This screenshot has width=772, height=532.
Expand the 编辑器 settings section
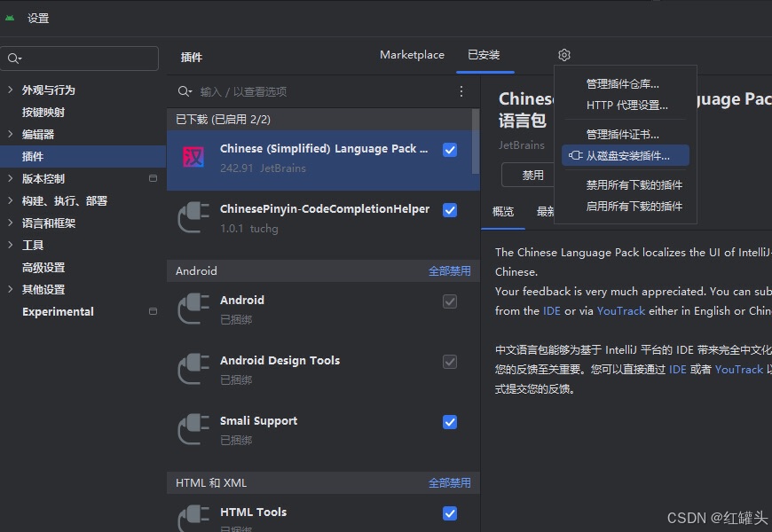[x=11, y=134]
